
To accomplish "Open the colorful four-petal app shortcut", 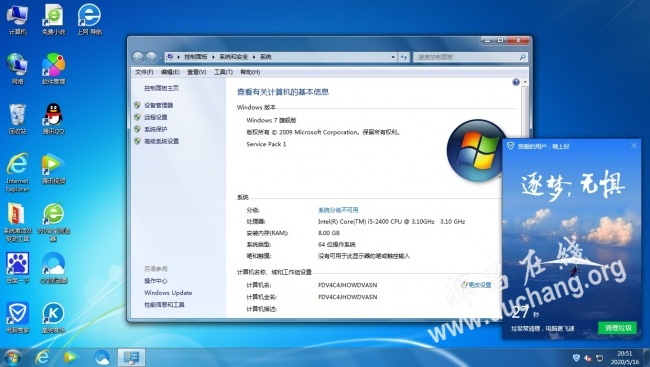I will (53, 68).
